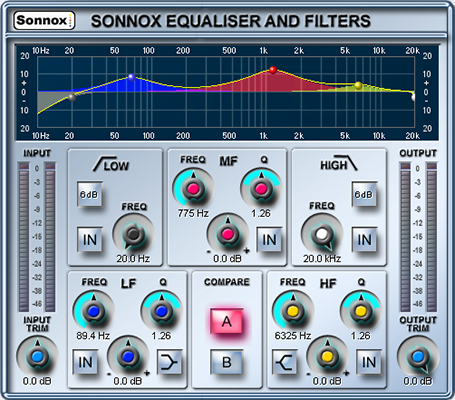Viewport: 455px width, 400px height.
Task: Click the Output Trim 0.0 dB value
Action: 418,381
